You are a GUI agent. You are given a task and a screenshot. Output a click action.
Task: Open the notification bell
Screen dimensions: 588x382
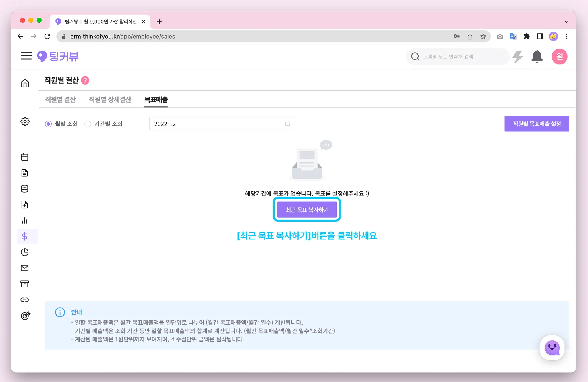(x=537, y=57)
